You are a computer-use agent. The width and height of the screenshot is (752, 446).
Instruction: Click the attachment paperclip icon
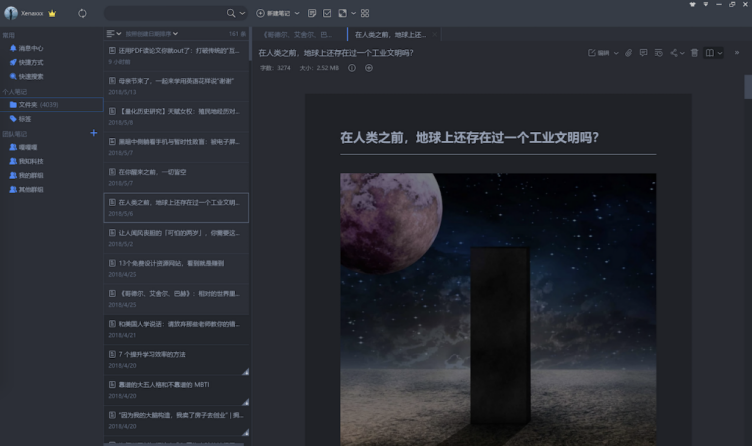[x=629, y=52]
